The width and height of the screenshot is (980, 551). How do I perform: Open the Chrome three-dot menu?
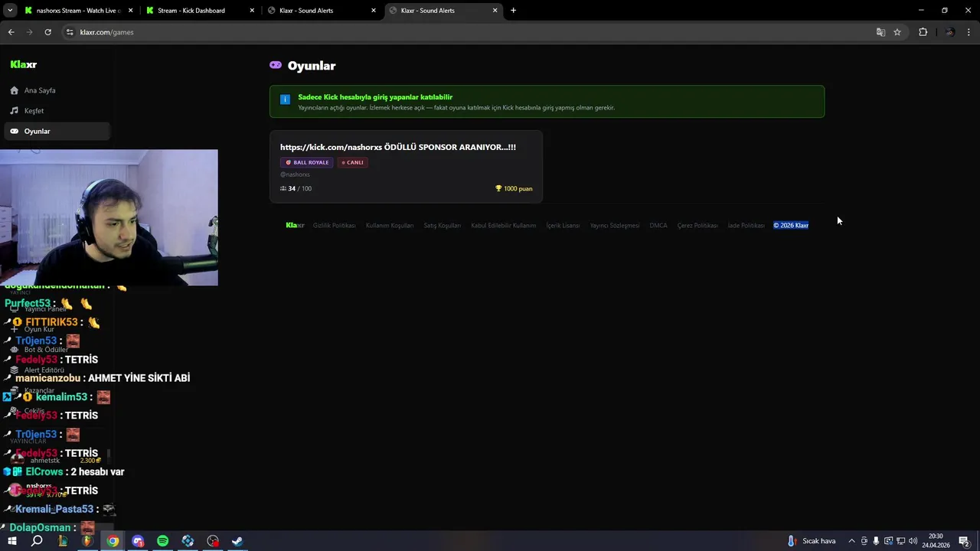point(969,32)
